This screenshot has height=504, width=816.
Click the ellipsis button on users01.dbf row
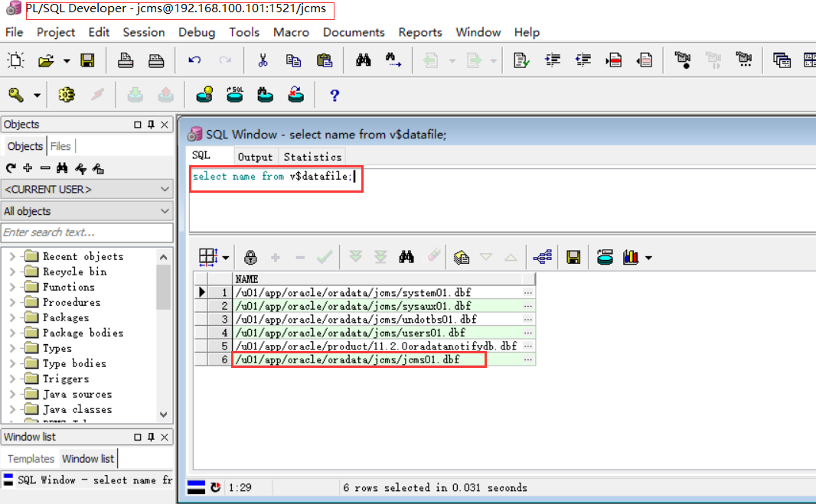tap(528, 333)
